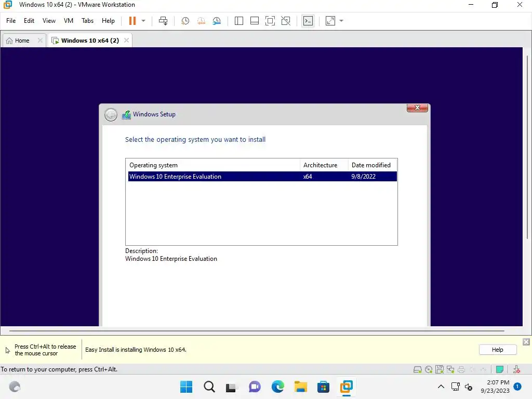This screenshot has height=399, width=532.
Task: Show hidden system tray icons
Action: [441, 387]
